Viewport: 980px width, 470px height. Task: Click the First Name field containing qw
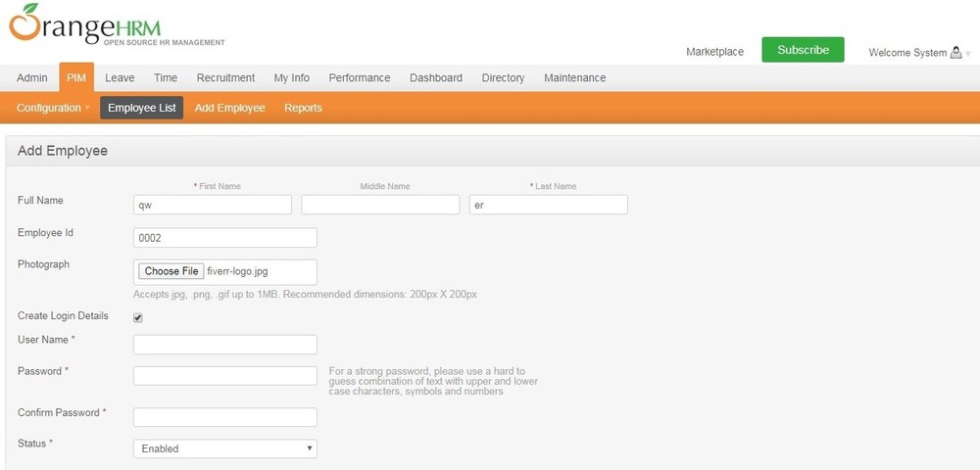tap(213, 205)
